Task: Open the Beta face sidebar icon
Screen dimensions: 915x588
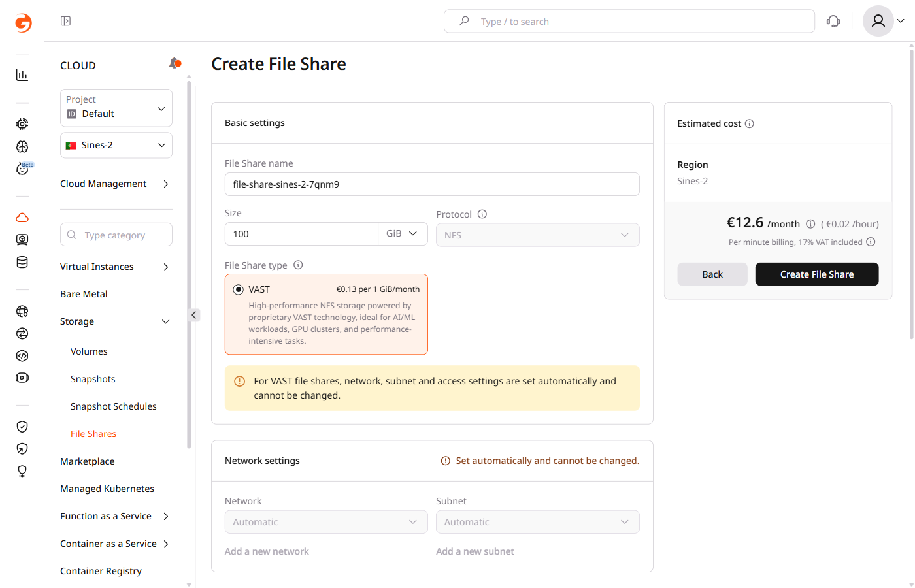Action: (x=22, y=169)
